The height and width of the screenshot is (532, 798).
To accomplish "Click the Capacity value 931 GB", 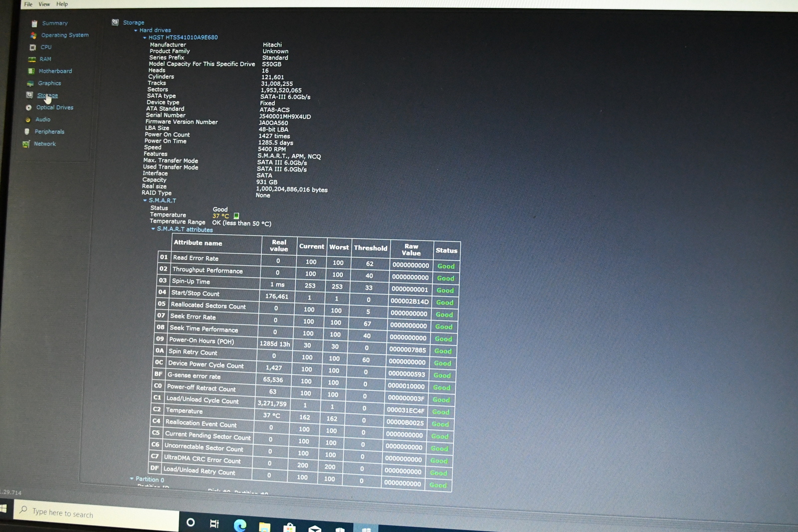I will point(267,182).
